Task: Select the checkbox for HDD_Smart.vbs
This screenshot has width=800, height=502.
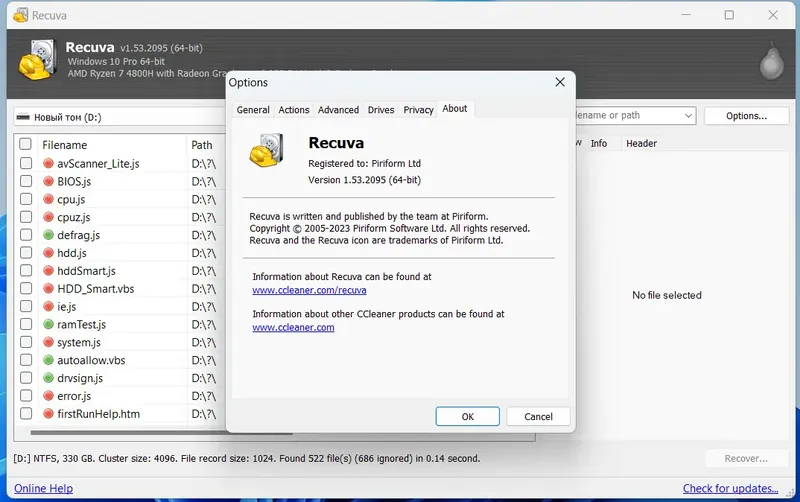Action: (x=26, y=288)
